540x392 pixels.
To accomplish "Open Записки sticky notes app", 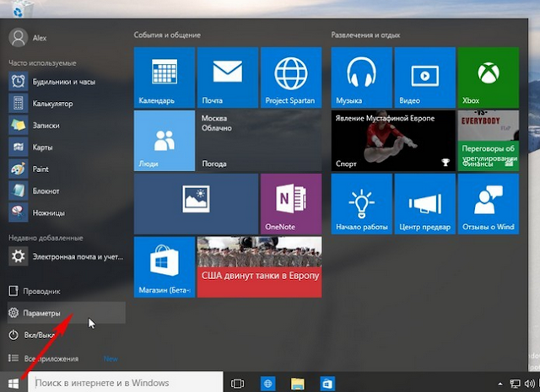I will (67, 126).
